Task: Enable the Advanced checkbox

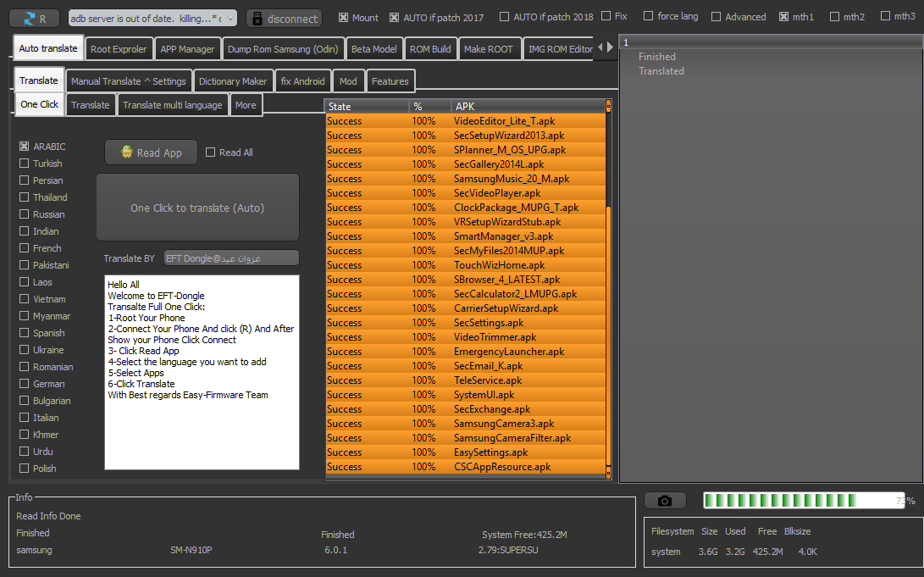Action: click(716, 16)
